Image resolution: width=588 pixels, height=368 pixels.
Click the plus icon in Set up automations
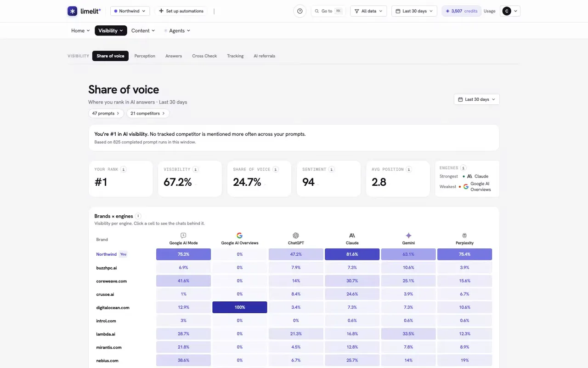tap(161, 11)
